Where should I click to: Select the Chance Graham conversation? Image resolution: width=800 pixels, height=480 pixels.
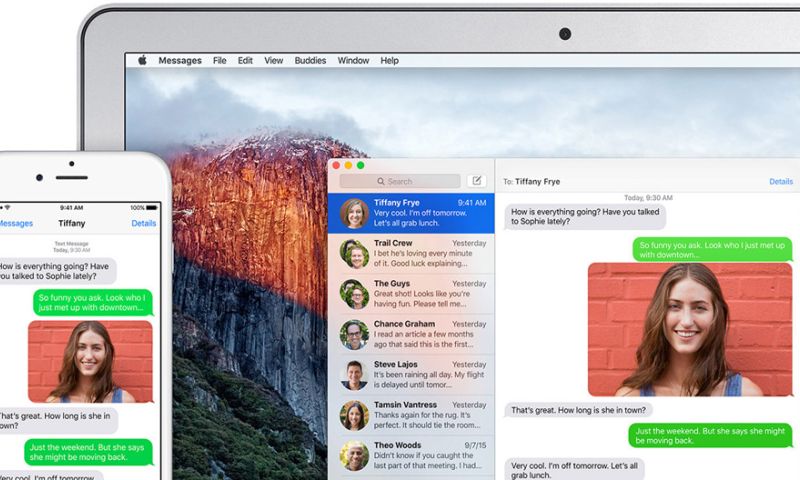point(411,335)
